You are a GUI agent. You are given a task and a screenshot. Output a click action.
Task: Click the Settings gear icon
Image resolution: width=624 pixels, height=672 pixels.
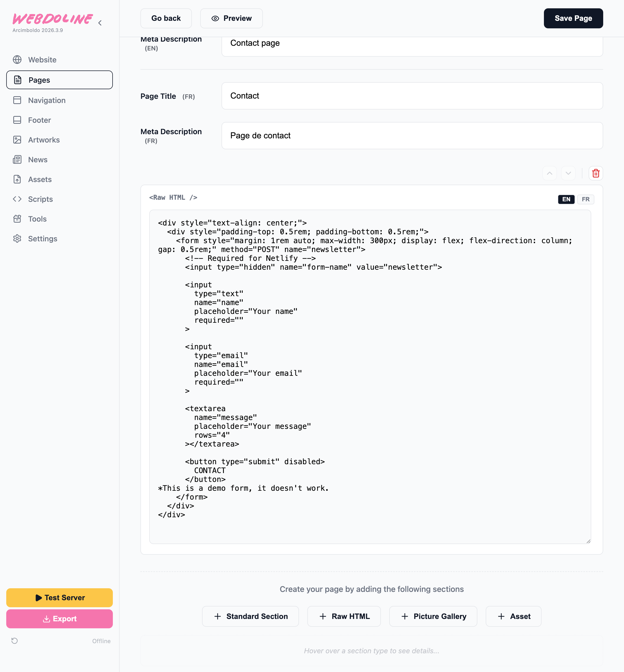17,239
